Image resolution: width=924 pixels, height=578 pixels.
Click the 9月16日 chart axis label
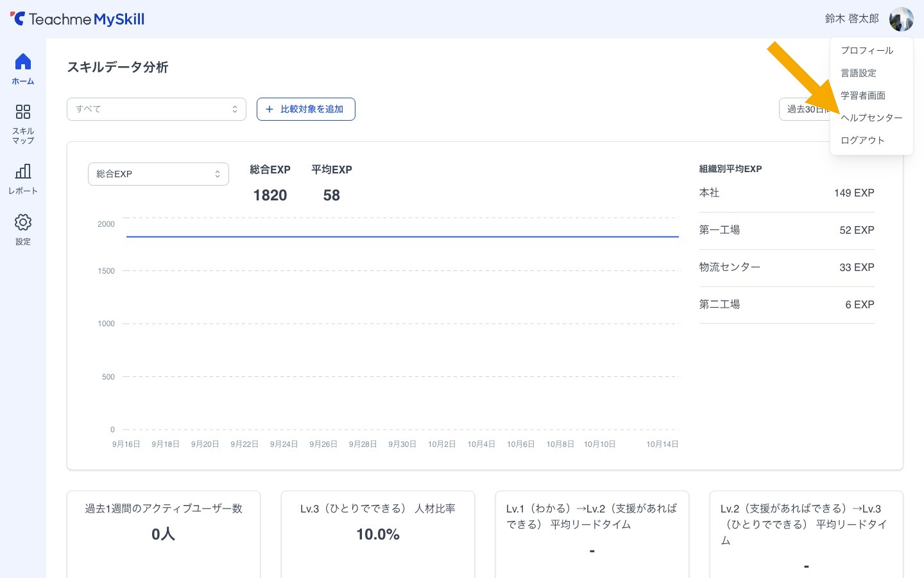click(x=126, y=444)
